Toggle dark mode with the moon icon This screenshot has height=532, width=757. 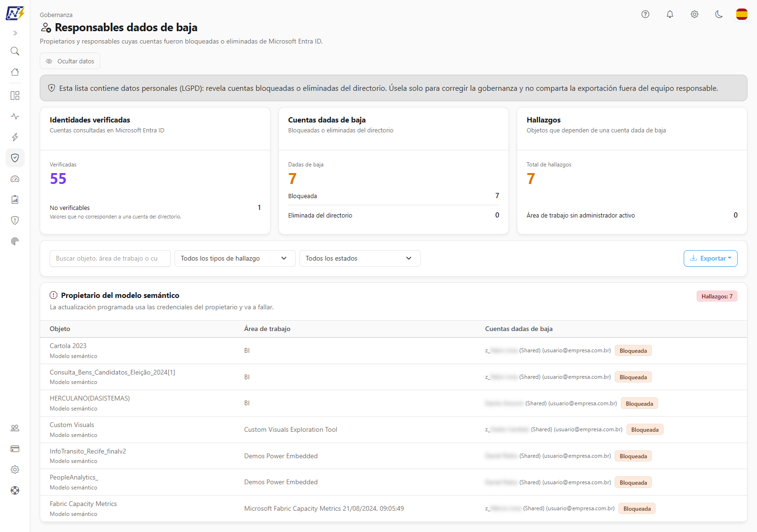(719, 14)
